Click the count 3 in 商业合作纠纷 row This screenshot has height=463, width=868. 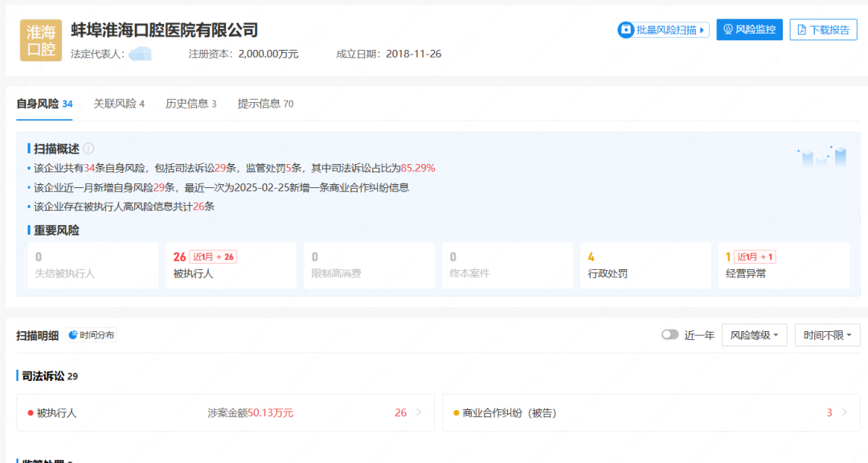[829, 412]
